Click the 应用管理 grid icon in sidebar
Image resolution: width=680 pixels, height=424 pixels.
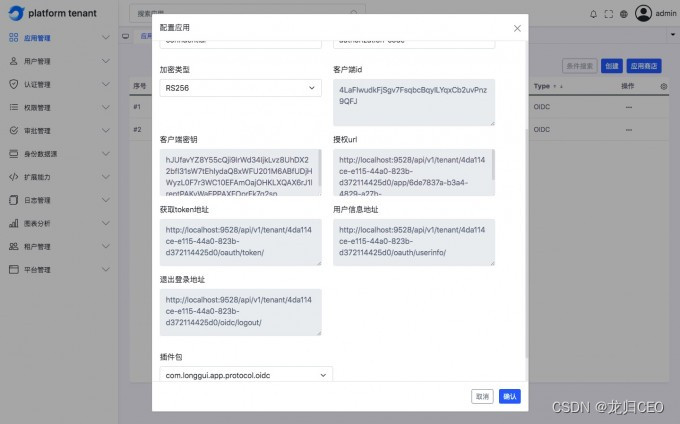[13, 38]
